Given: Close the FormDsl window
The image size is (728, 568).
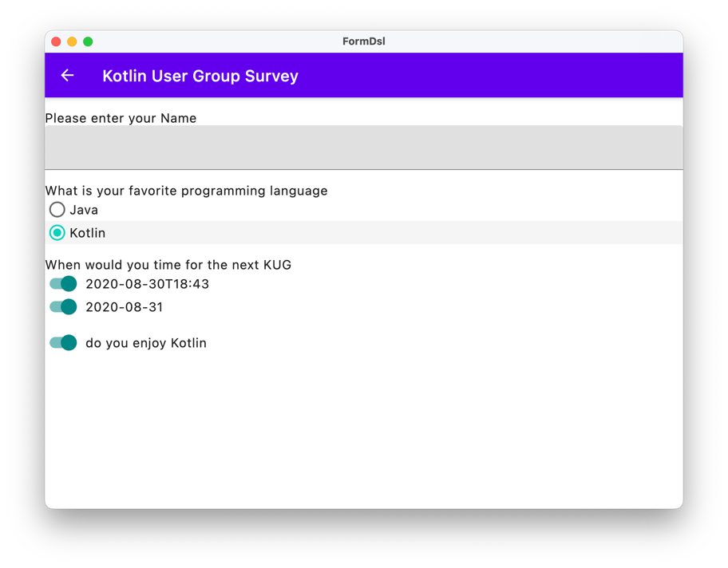Looking at the screenshot, I should (56, 41).
